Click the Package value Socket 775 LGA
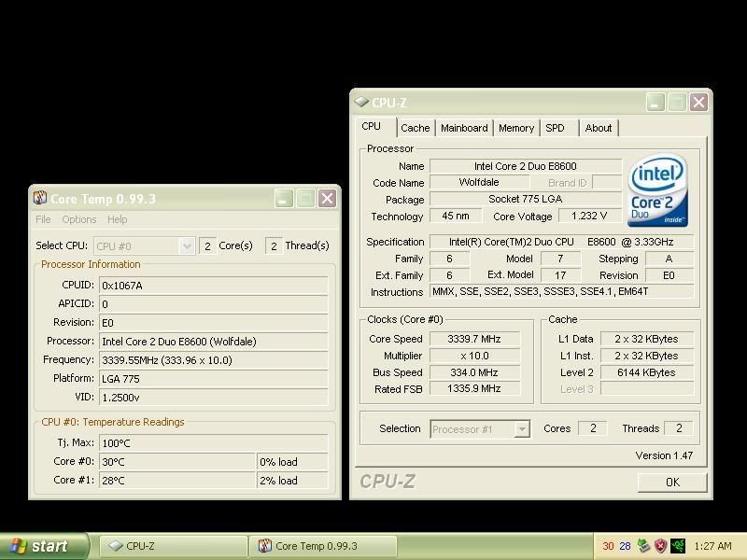This screenshot has height=560, width=747. (x=526, y=199)
